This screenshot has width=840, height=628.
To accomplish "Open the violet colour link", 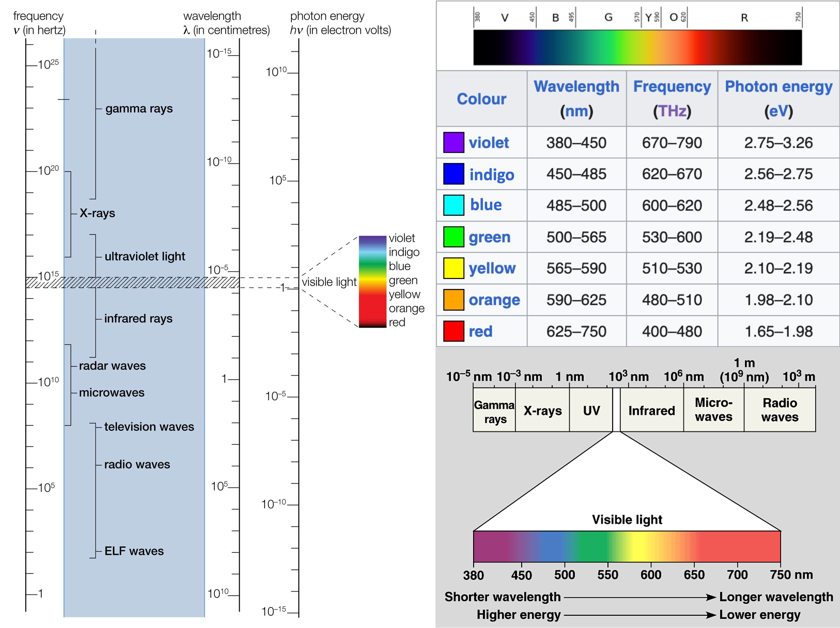I will point(488,143).
